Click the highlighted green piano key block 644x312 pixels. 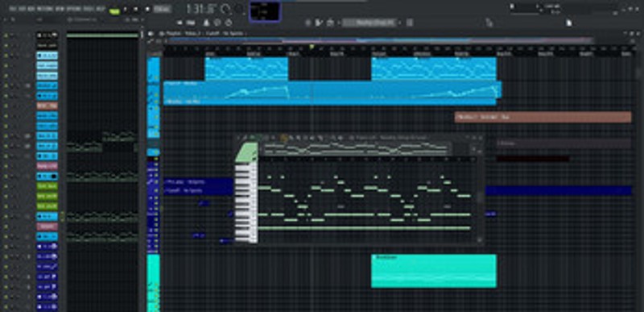(x=247, y=152)
